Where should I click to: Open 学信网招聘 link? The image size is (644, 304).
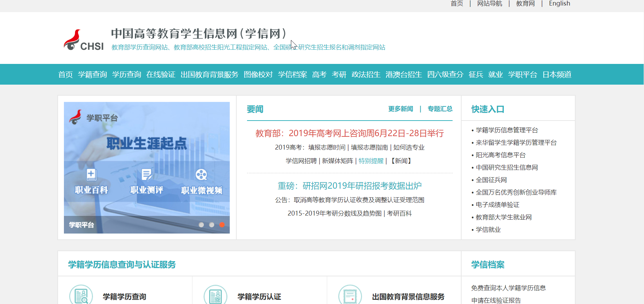click(x=301, y=161)
